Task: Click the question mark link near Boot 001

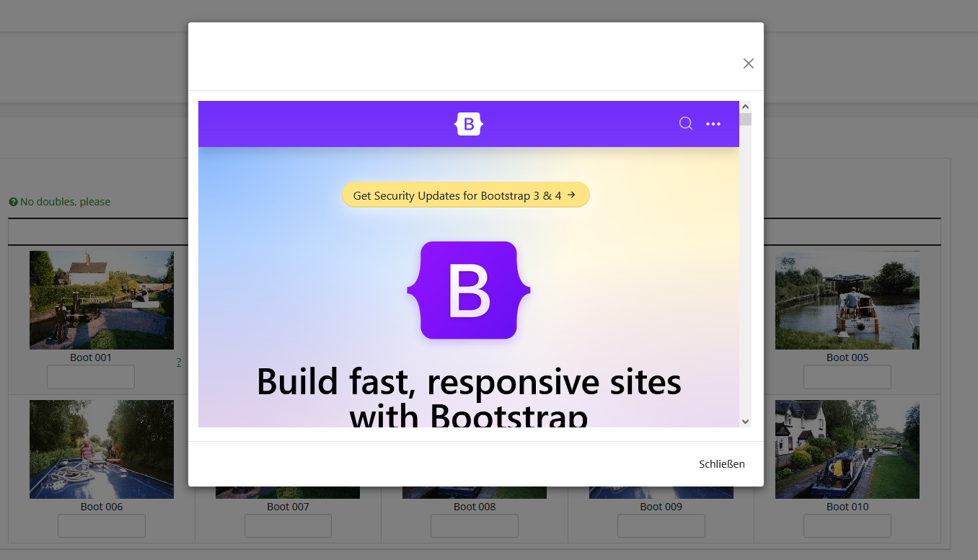Action: click(x=179, y=362)
